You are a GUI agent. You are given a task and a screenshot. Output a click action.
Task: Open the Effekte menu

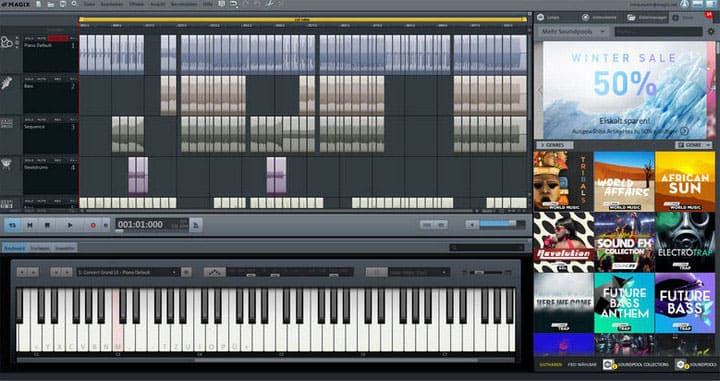pos(136,4)
